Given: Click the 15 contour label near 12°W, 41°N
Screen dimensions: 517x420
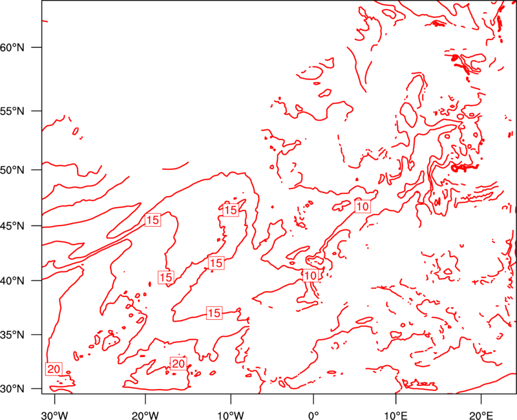Looking at the screenshot, I should click(216, 263).
